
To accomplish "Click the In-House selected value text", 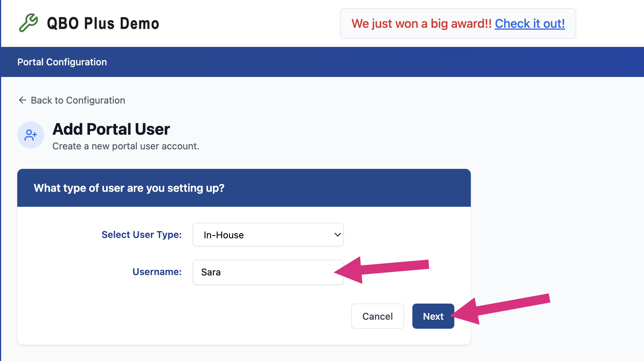I will pyautogui.click(x=224, y=235).
